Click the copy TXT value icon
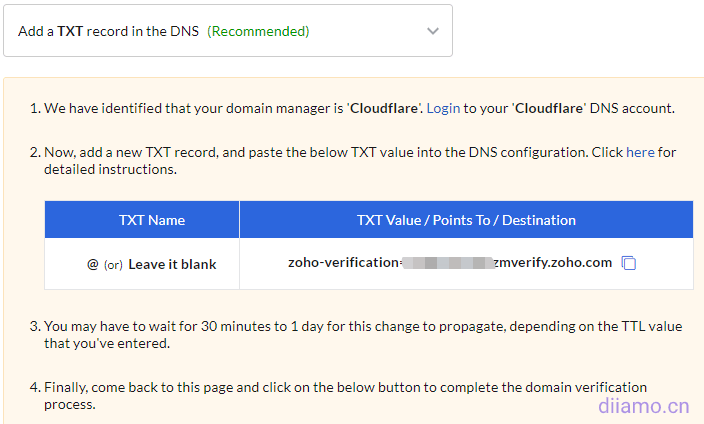 (x=629, y=263)
